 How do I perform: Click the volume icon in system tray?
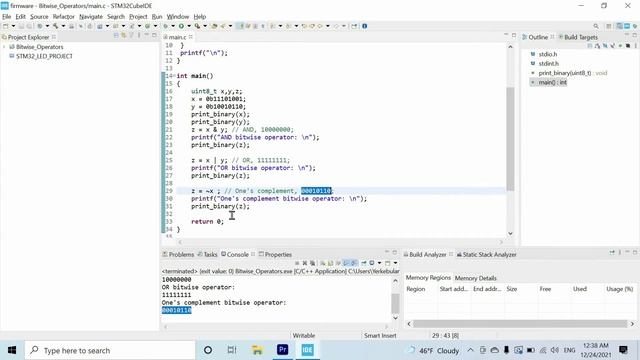pos(554,350)
